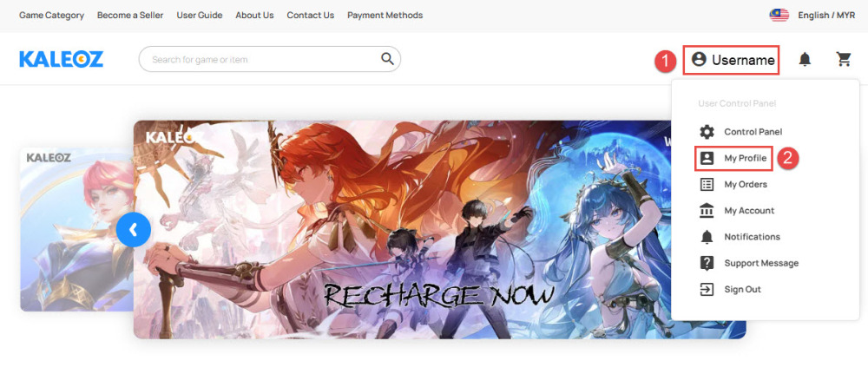Click the user avatar icon beside Username
Image resolution: width=868 pixels, height=374 pixels.
[699, 59]
